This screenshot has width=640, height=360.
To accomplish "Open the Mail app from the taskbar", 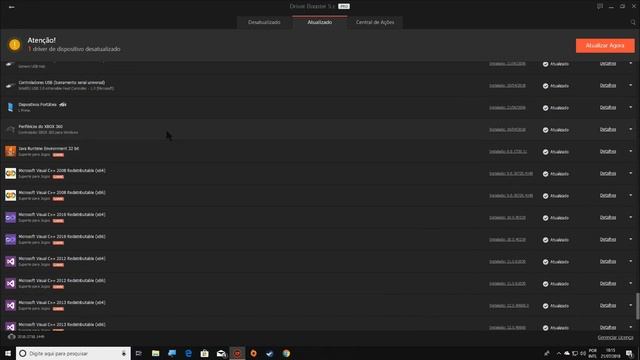I will pyautogui.click(x=221, y=353).
